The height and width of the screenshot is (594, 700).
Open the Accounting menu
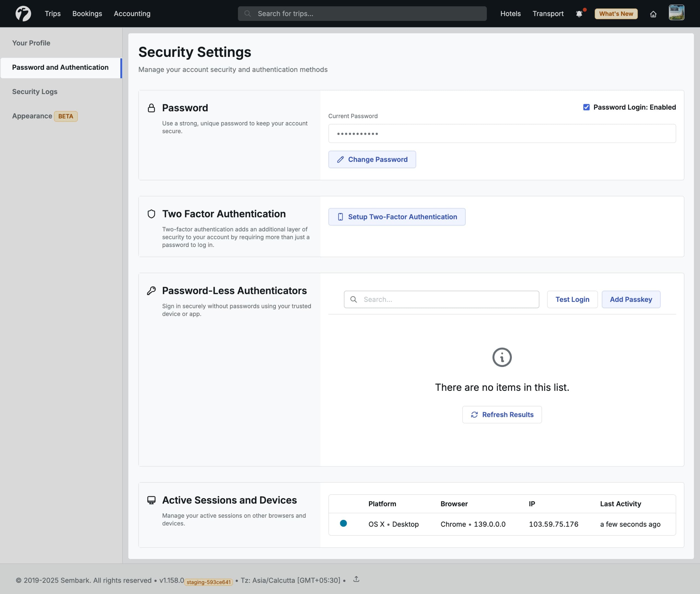pos(132,13)
